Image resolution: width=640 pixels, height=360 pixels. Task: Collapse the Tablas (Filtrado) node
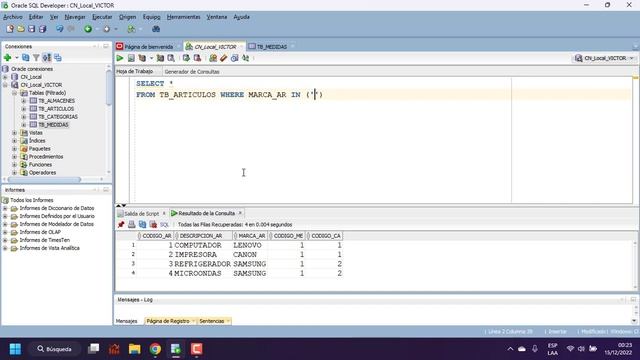click(x=15, y=93)
